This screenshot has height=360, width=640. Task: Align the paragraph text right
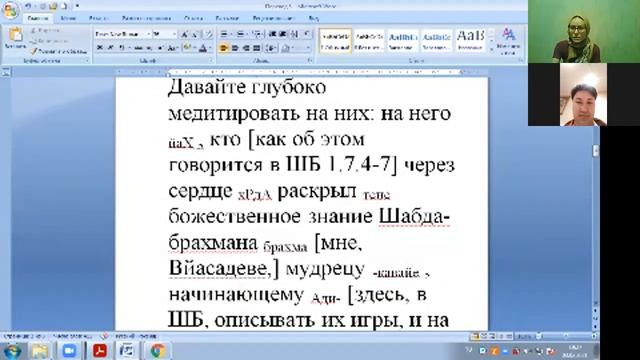click(x=246, y=48)
